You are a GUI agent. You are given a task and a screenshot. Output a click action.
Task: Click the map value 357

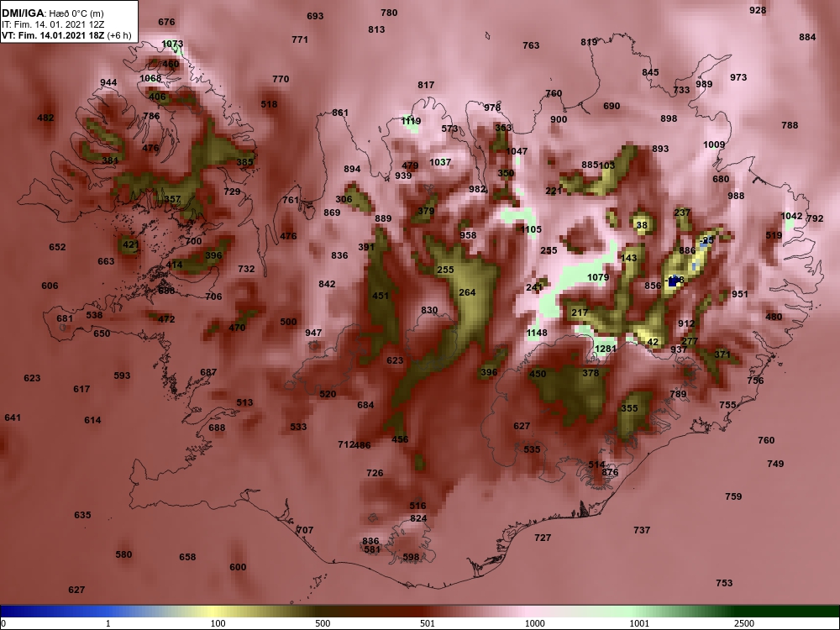[x=172, y=199]
